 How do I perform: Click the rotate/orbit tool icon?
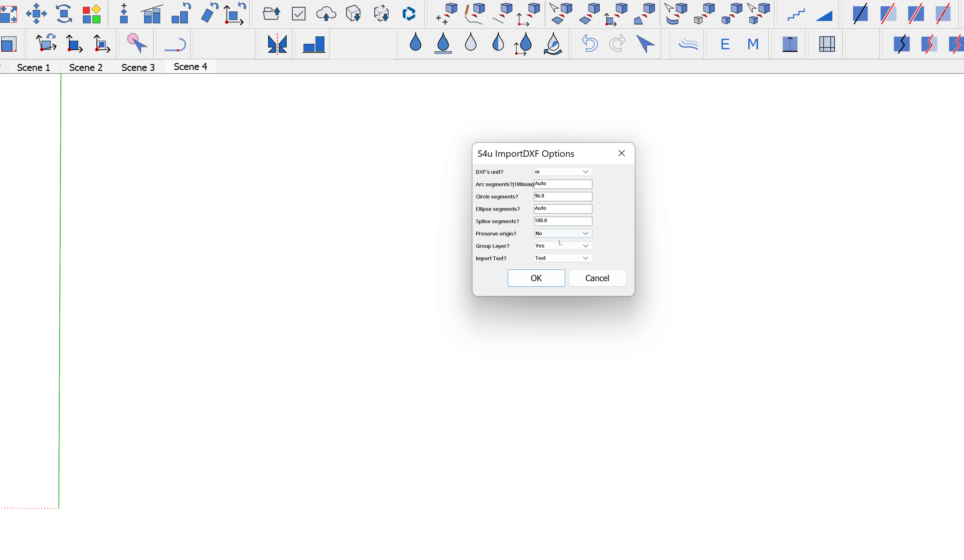tap(64, 14)
